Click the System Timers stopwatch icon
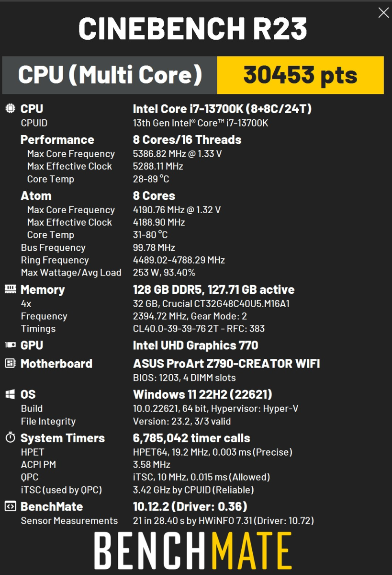 tap(10, 437)
